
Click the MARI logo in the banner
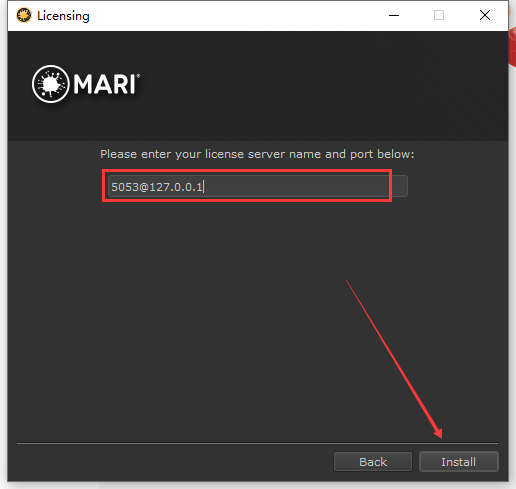(x=86, y=84)
